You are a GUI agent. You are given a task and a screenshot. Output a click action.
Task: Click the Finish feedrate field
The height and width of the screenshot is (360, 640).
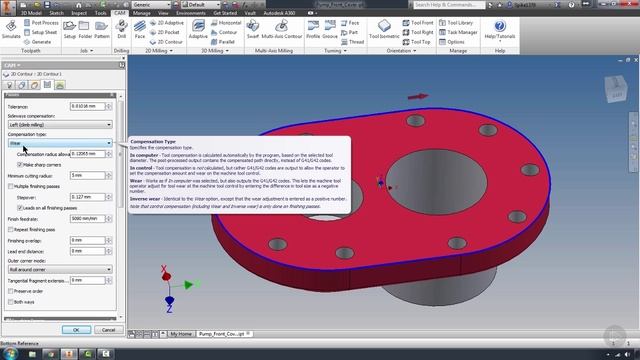[x=87, y=219]
